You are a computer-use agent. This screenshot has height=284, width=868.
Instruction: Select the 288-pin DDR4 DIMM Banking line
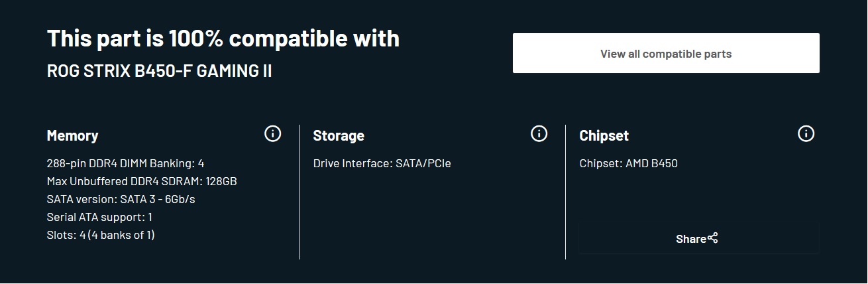pos(125,163)
